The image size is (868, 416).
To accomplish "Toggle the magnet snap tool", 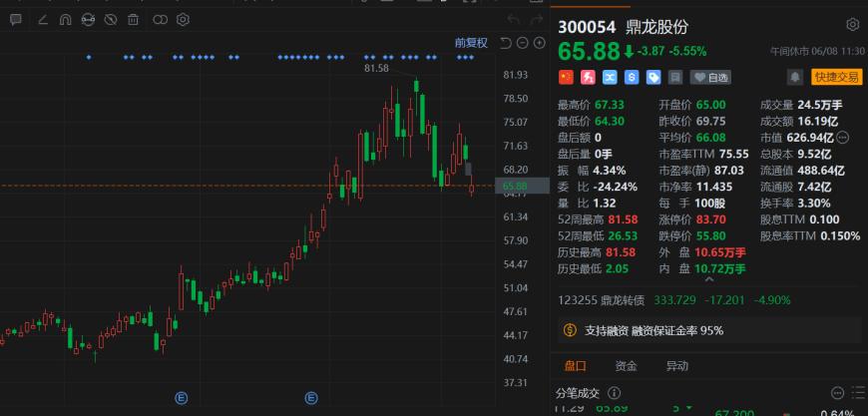I will [65, 21].
